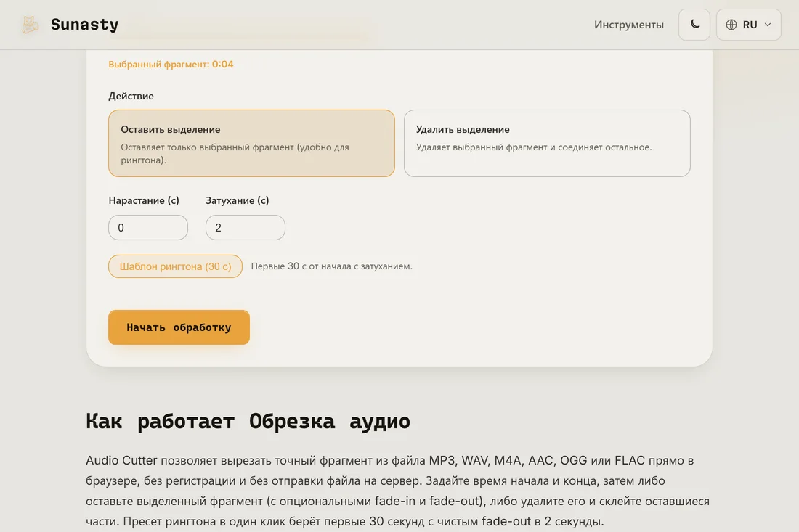Click the Нарастание (с) label
This screenshot has width=799, height=532.
[144, 200]
